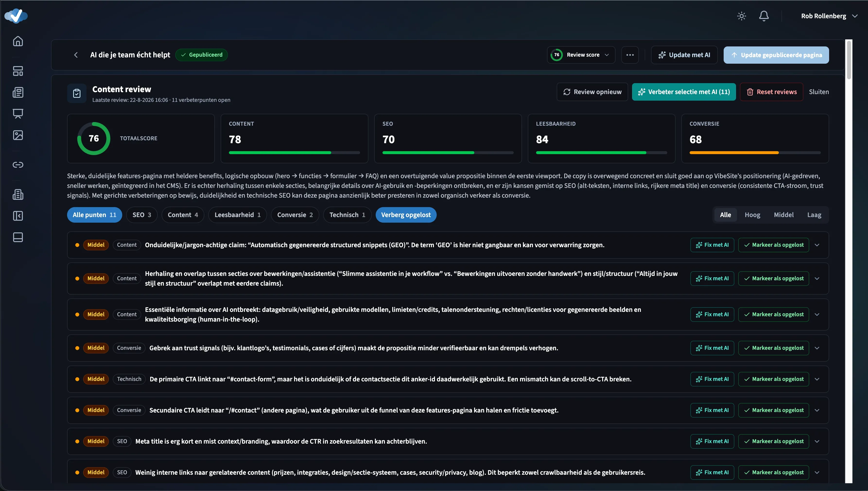868x491 pixels.
Task: Open the pages/news sidebar icon
Action: (x=18, y=92)
